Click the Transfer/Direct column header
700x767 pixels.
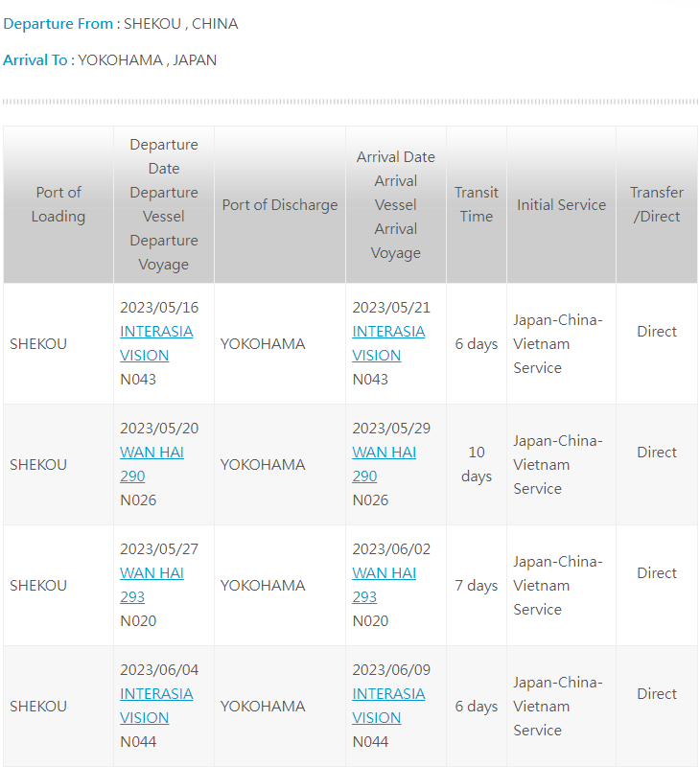[657, 204]
